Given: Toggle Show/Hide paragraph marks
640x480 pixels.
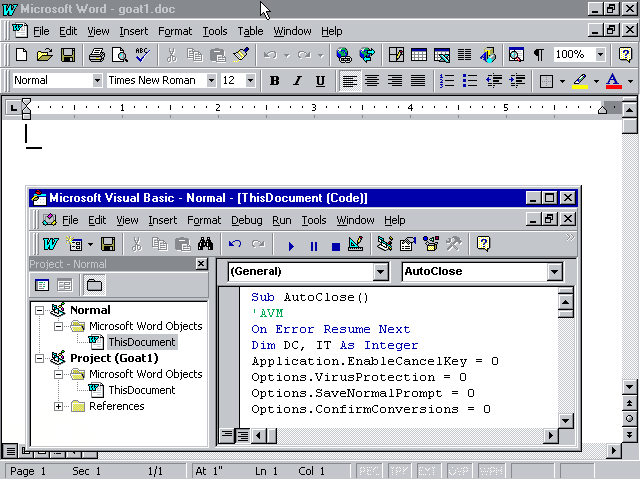Looking at the screenshot, I should tap(539, 54).
